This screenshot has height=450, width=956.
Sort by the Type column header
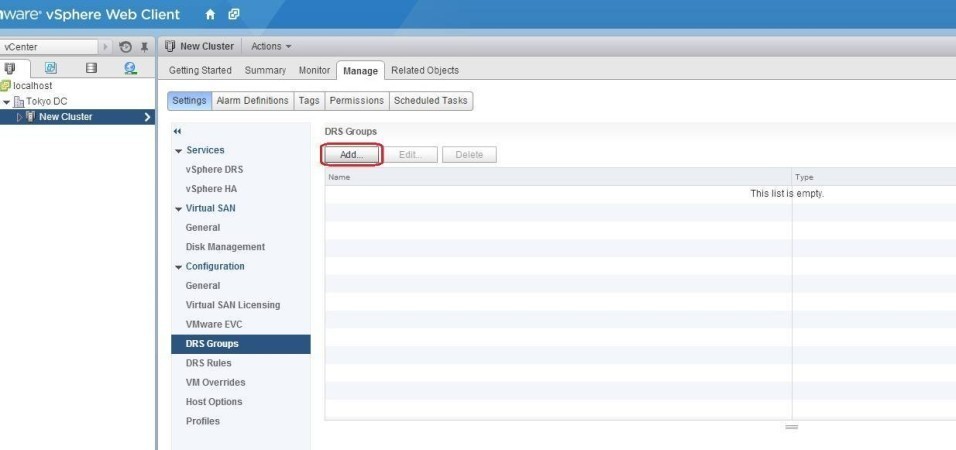874,177
